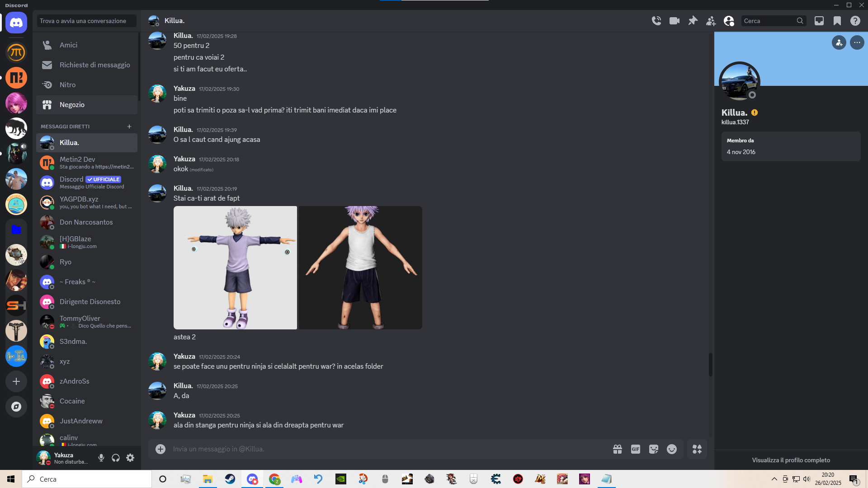Open the inbox icon

(x=819, y=21)
